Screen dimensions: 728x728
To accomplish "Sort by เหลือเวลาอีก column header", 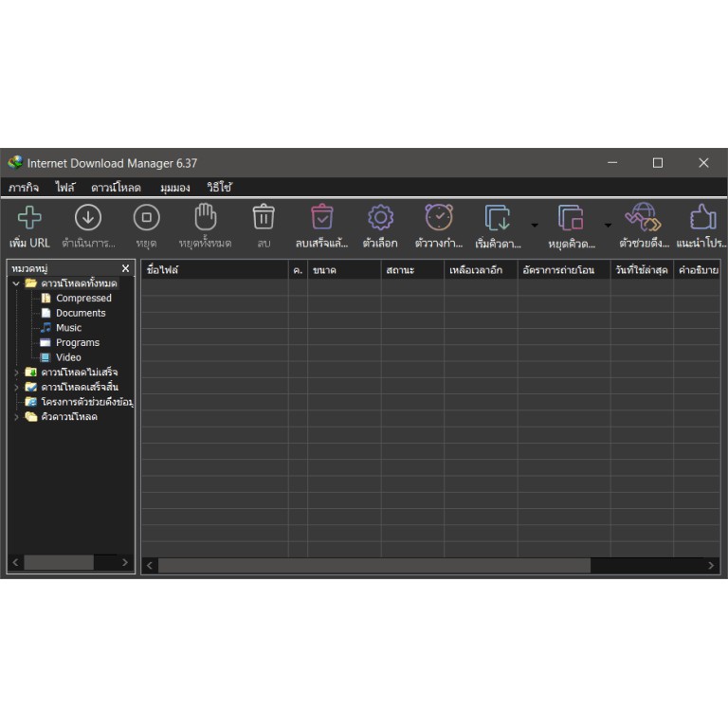I will pos(481,270).
